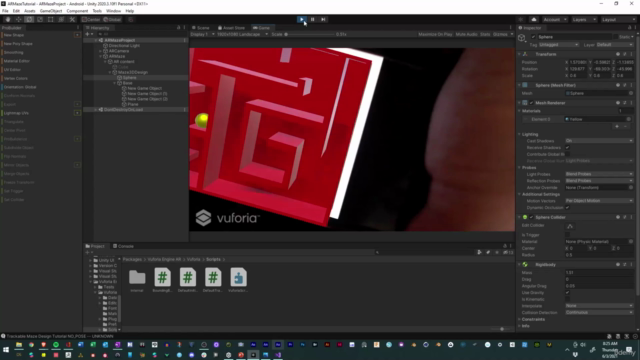Click the Pause button

313,19
